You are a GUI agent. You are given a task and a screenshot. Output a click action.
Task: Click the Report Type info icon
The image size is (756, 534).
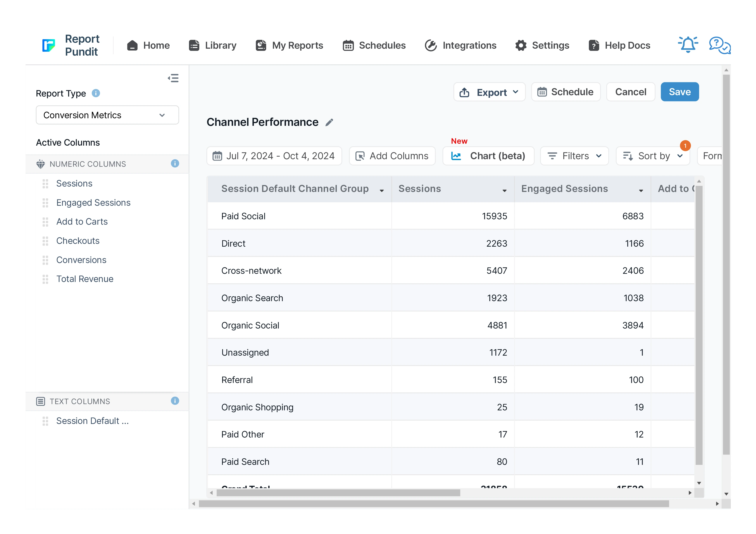point(96,93)
